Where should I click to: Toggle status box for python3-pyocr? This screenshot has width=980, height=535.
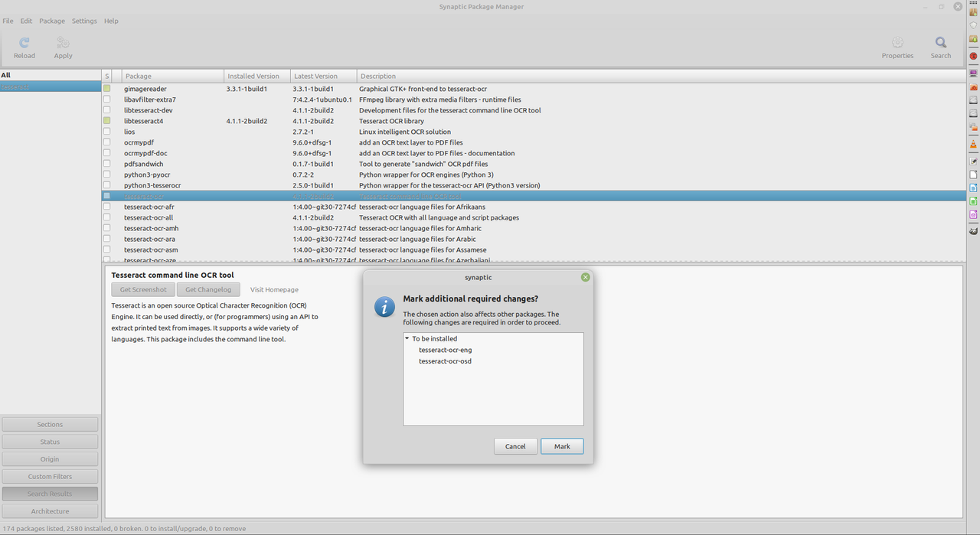coord(107,175)
